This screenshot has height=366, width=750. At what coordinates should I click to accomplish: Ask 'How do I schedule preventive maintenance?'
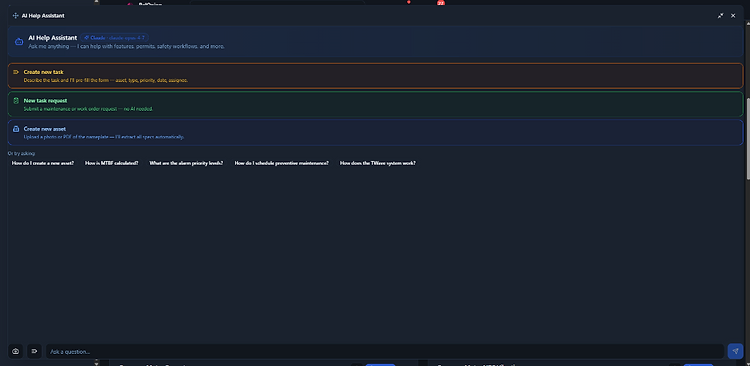[x=281, y=163]
